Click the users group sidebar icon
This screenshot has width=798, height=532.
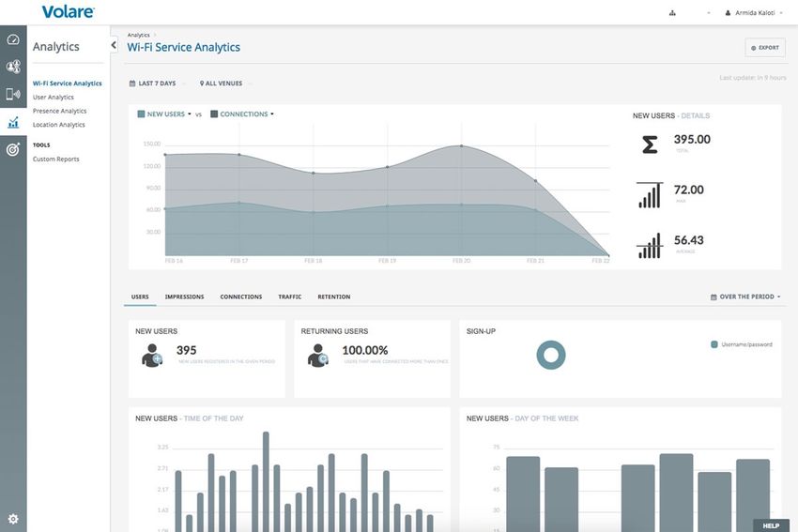[13, 68]
